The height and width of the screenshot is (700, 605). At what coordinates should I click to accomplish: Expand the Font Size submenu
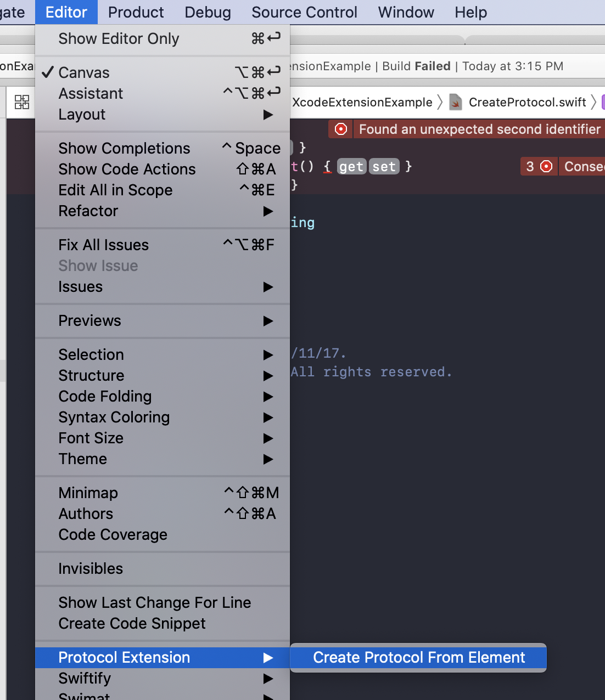163,438
